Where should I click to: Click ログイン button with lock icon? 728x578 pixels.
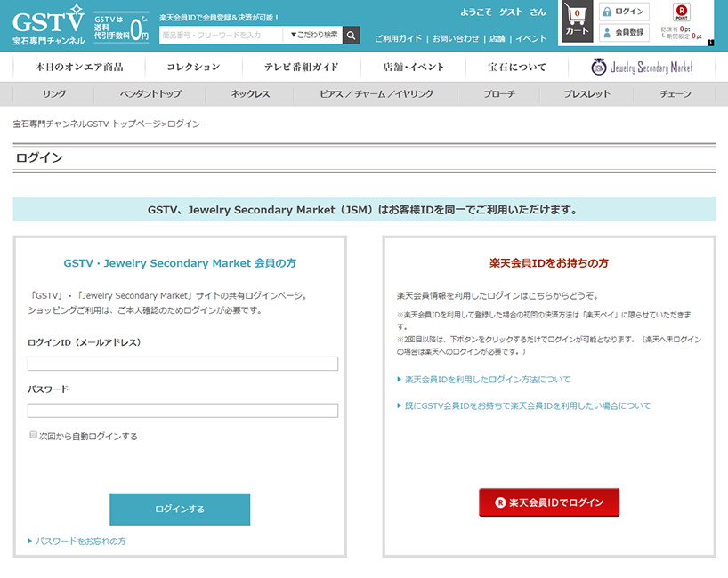pyautogui.click(x=624, y=12)
